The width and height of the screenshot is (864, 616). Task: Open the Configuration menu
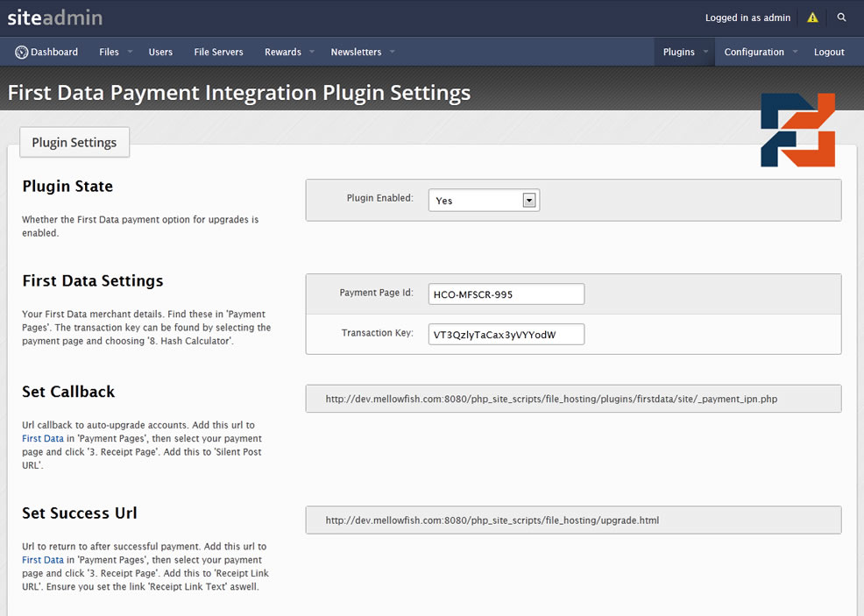[x=754, y=52]
